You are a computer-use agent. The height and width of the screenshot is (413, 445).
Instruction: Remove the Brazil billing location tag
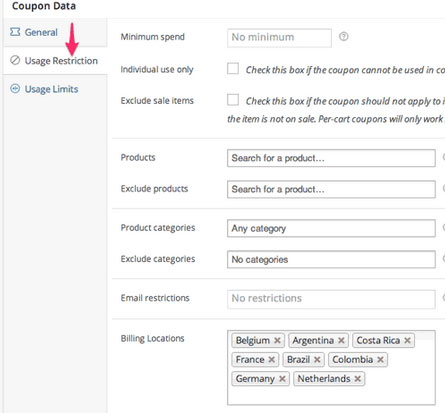click(317, 360)
